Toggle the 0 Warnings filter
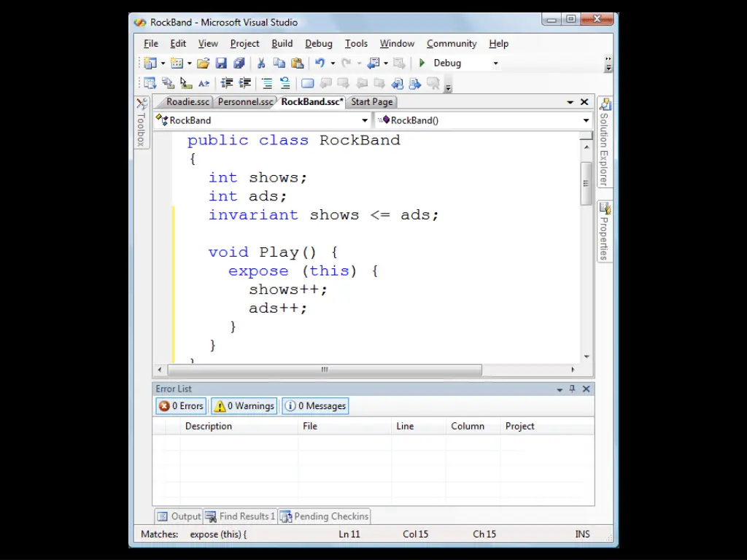The image size is (747, 560). (244, 406)
